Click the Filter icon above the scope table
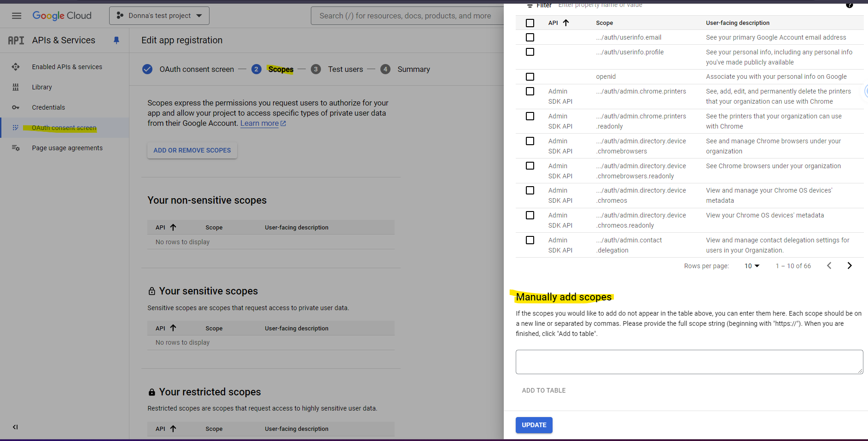The height and width of the screenshot is (441, 868). [530, 6]
